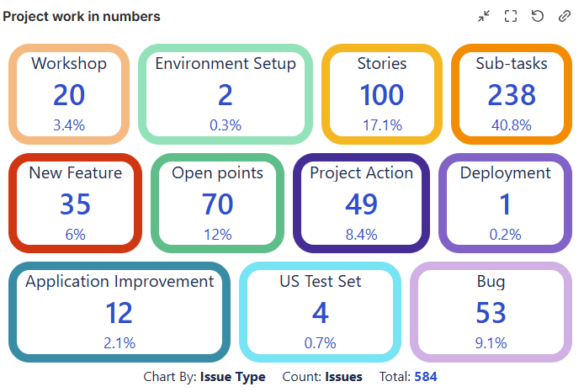Screen dimensions: 584x392
Task: Click Issues next to Count in the footer
Action: click(343, 377)
